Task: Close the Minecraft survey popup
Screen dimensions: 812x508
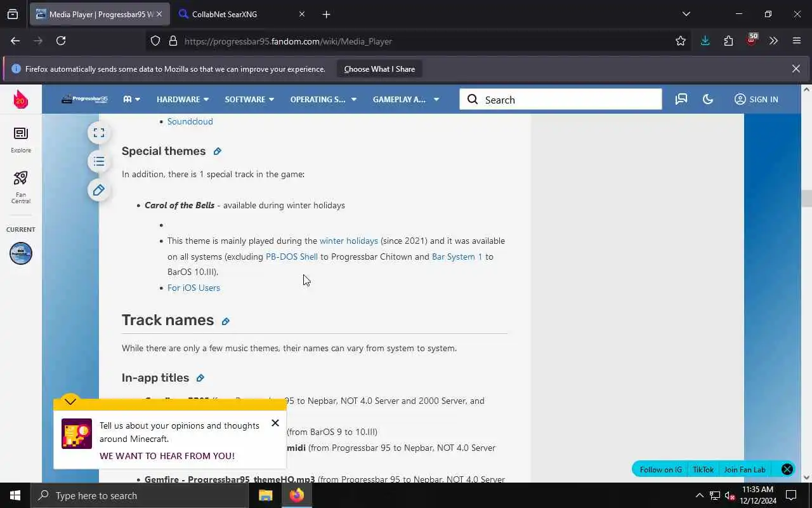Action: tap(275, 423)
